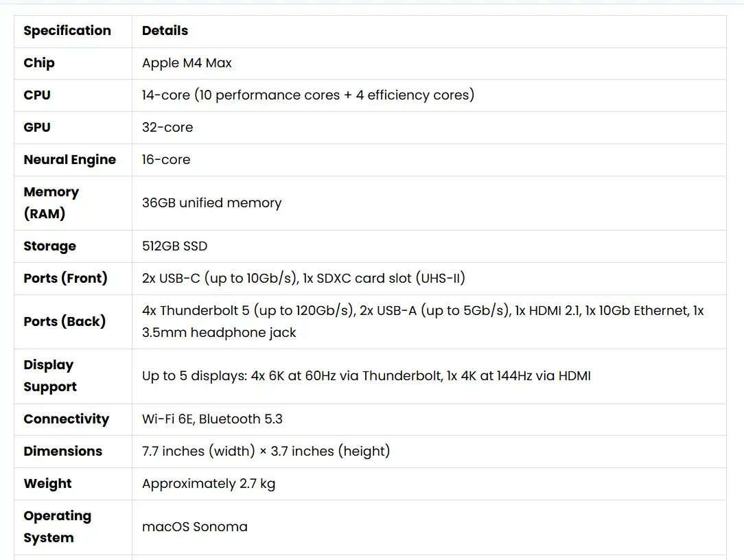This screenshot has width=744, height=560.
Task: Select the Thunderbolt 5 back ports description
Action: click(423, 322)
